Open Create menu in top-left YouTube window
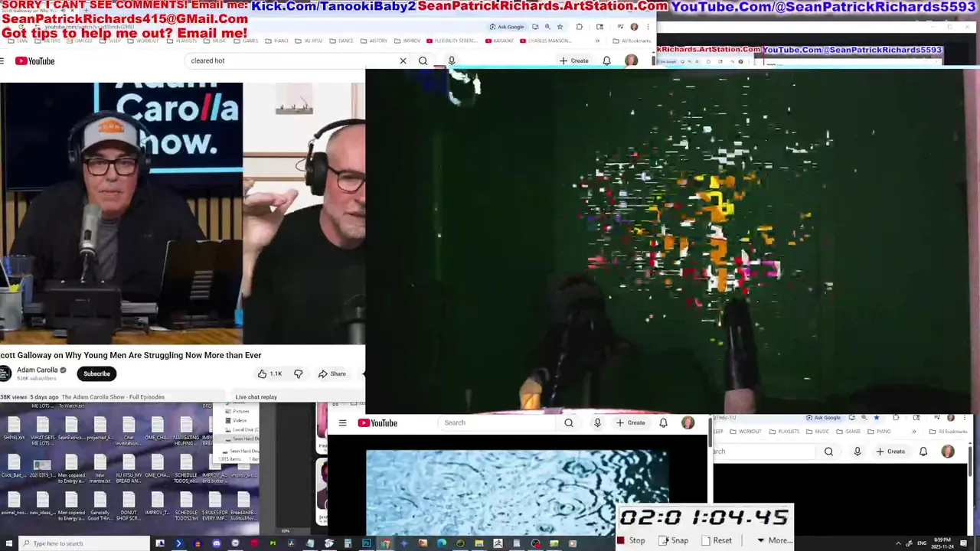 point(574,60)
